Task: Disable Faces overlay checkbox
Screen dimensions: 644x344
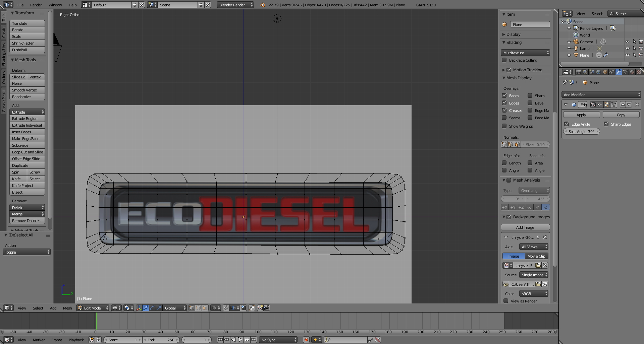Action: 504,95
